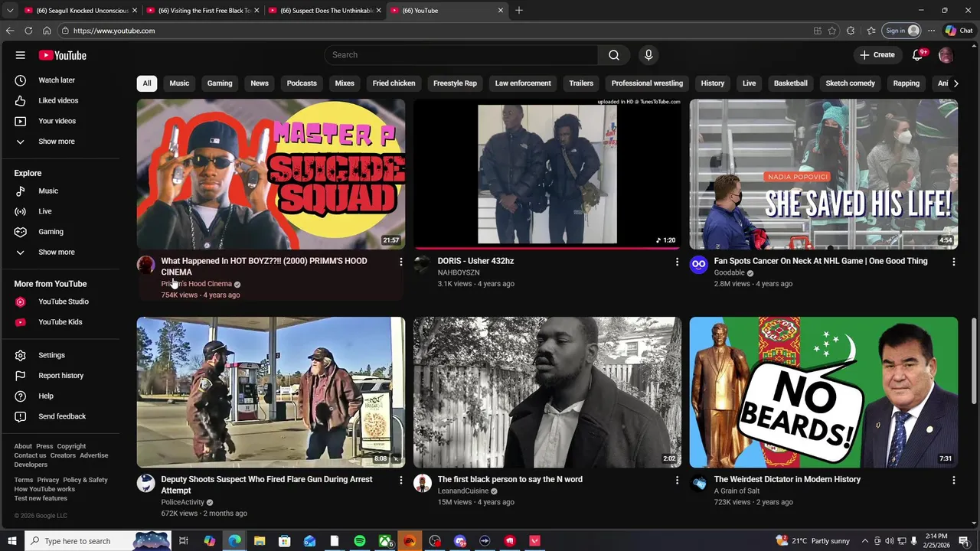Screen dimensions: 980x551
Task: Open a new browser tab with plus
Action: [519, 11]
